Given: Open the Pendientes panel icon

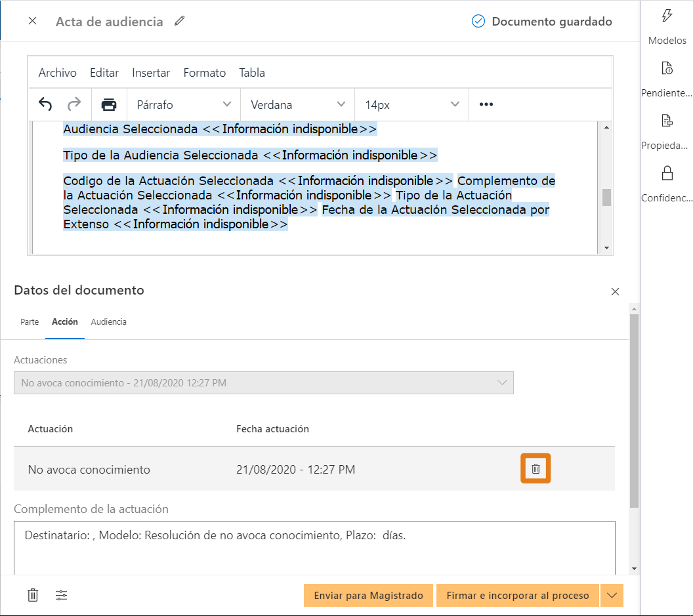Looking at the screenshot, I should [x=667, y=68].
